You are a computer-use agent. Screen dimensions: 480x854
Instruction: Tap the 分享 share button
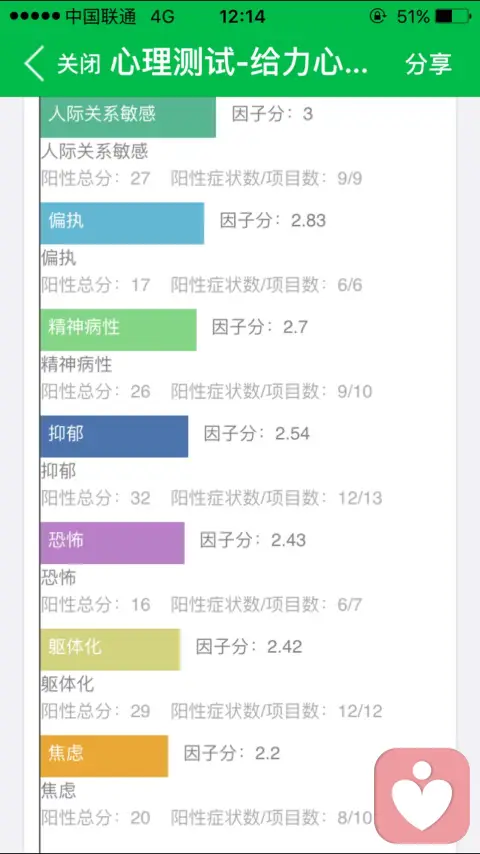[428, 64]
